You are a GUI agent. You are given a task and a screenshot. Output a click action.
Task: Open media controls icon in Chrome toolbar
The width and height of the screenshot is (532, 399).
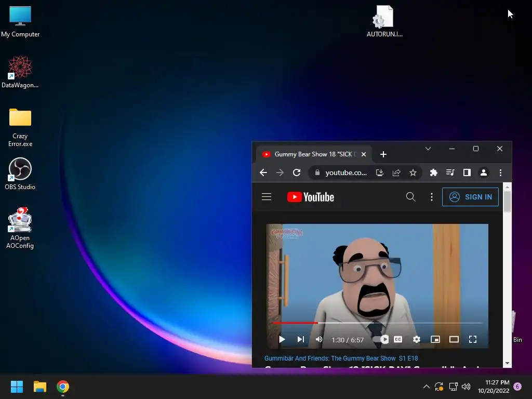[450, 172]
